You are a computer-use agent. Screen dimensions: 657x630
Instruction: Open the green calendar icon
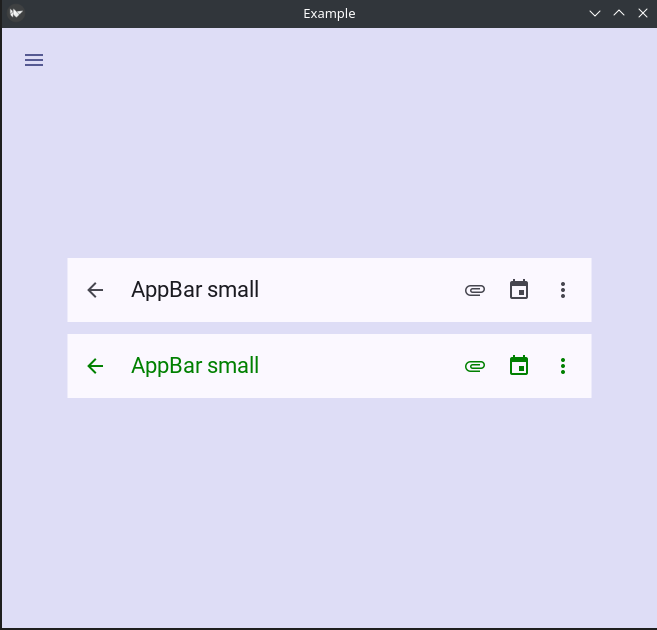point(519,366)
